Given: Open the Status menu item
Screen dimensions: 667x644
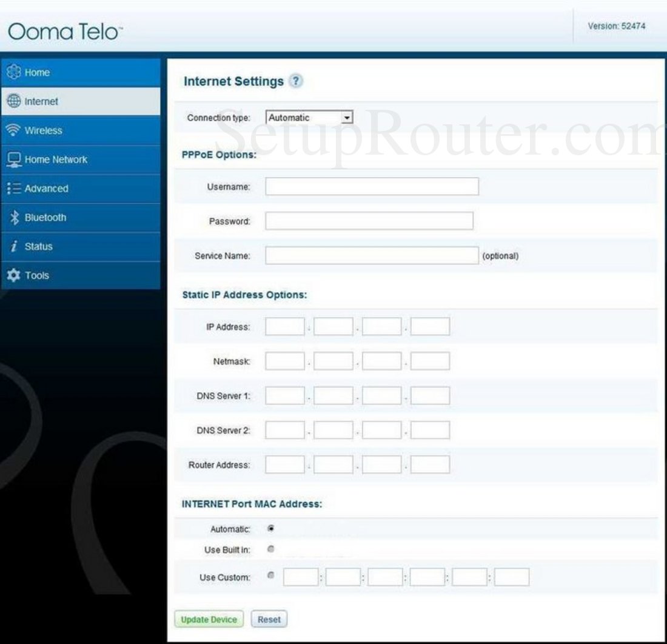Looking at the screenshot, I should (x=81, y=246).
